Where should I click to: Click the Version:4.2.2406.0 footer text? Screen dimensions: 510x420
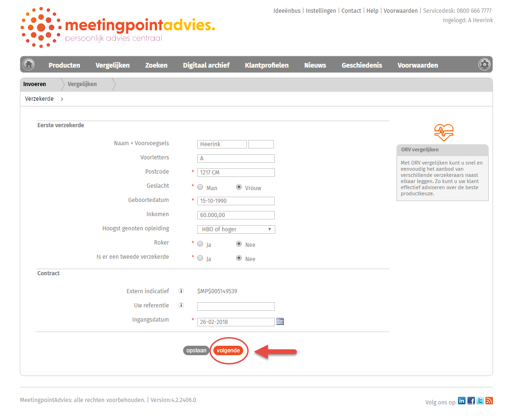point(173,400)
